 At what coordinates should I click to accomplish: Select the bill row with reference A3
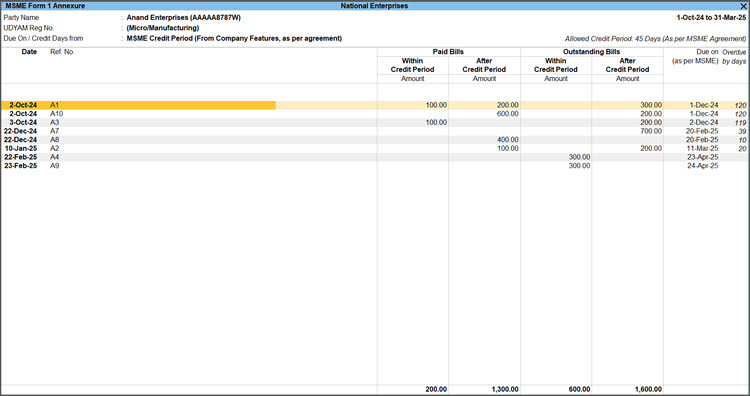pos(375,122)
